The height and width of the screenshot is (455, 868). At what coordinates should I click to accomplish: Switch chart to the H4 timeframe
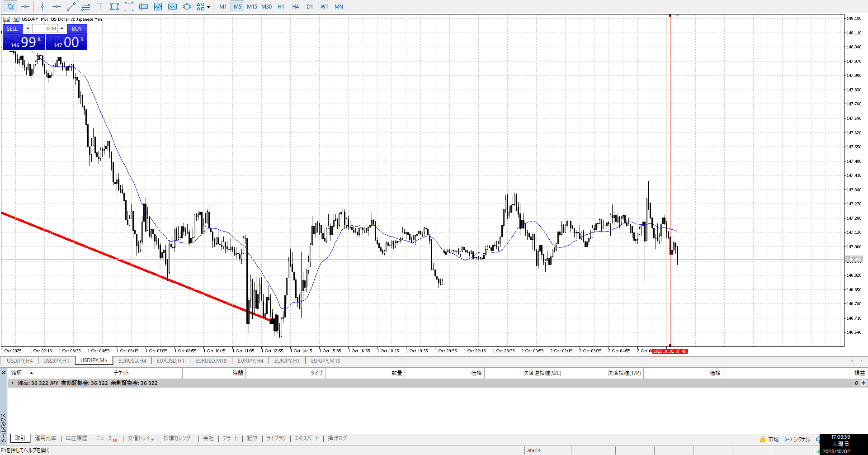[x=295, y=7]
